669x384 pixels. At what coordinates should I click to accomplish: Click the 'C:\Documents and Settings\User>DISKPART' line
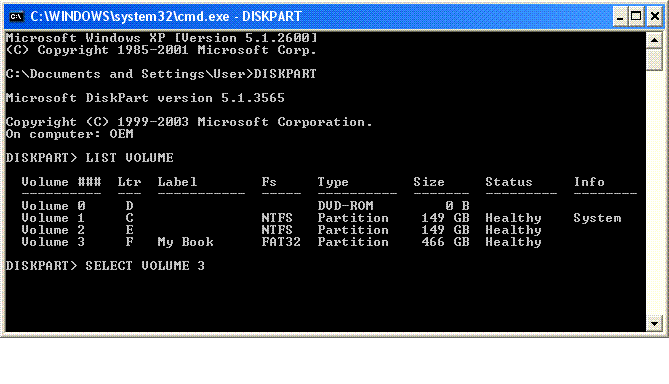coord(161,74)
